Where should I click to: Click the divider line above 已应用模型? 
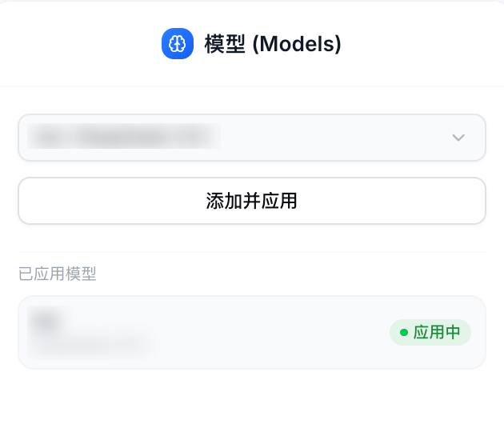[251, 252]
